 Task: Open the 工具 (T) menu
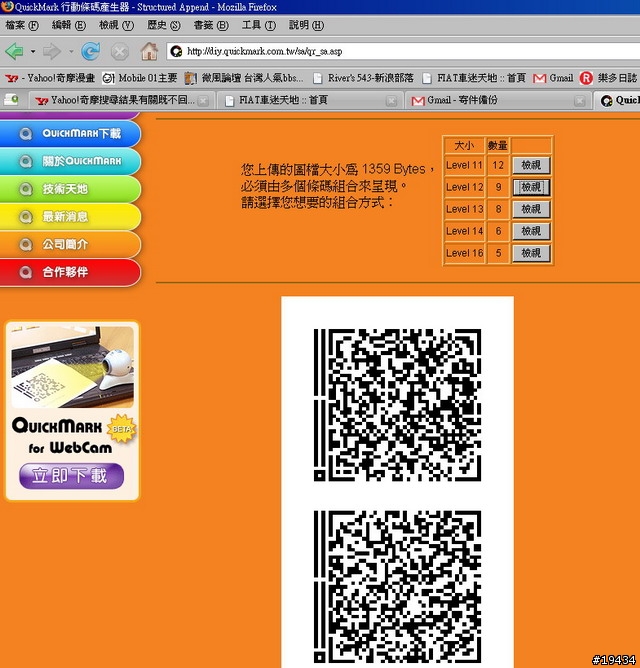[x=259, y=26]
